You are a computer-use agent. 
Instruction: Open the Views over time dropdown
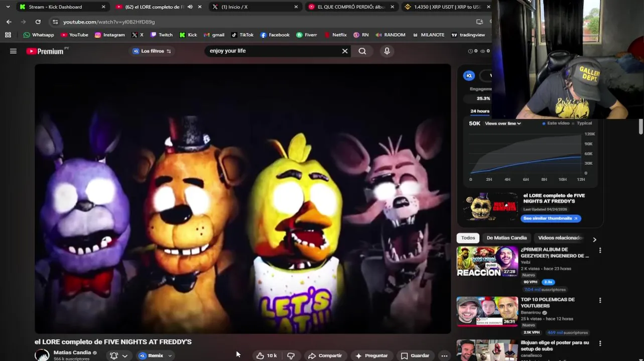pos(503,123)
